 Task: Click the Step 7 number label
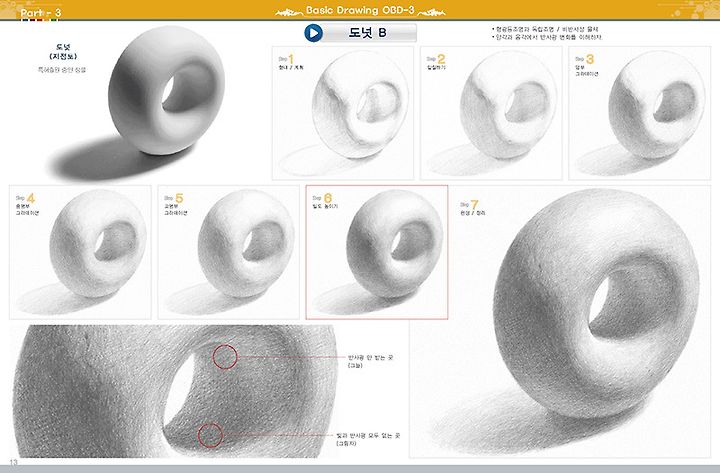click(469, 204)
